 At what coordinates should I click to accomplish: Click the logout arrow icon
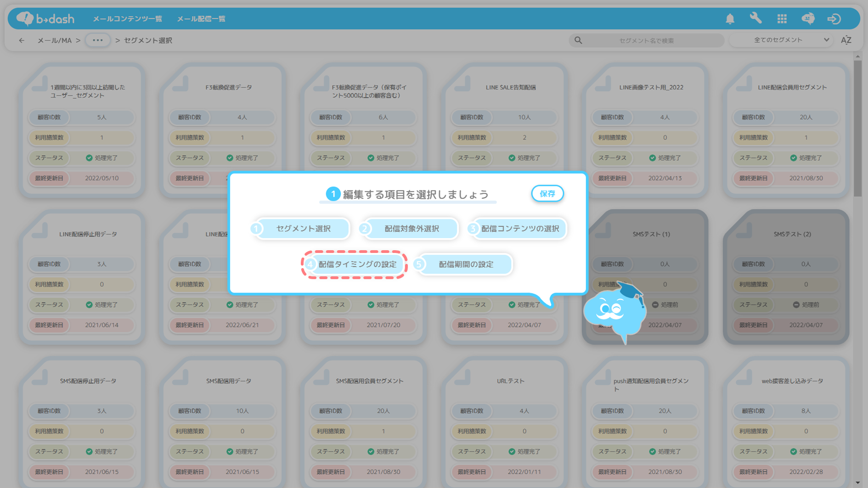coord(834,18)
